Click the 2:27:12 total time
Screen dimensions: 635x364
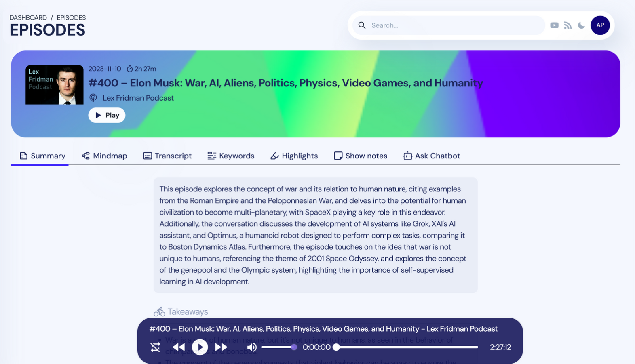tap(500, 347)
